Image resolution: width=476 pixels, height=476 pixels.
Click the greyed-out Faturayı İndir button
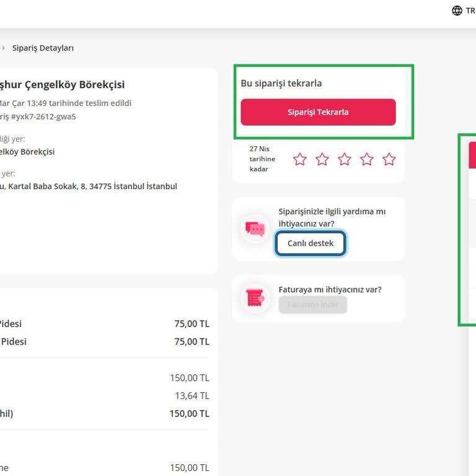point(312,305)
